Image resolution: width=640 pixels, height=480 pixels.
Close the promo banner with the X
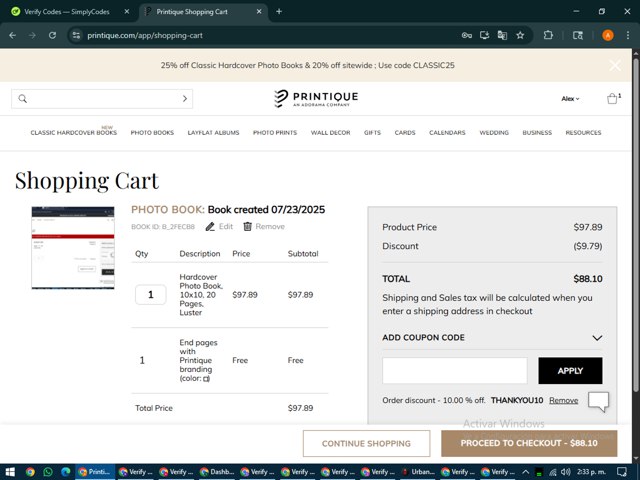[x=615, y=65]
